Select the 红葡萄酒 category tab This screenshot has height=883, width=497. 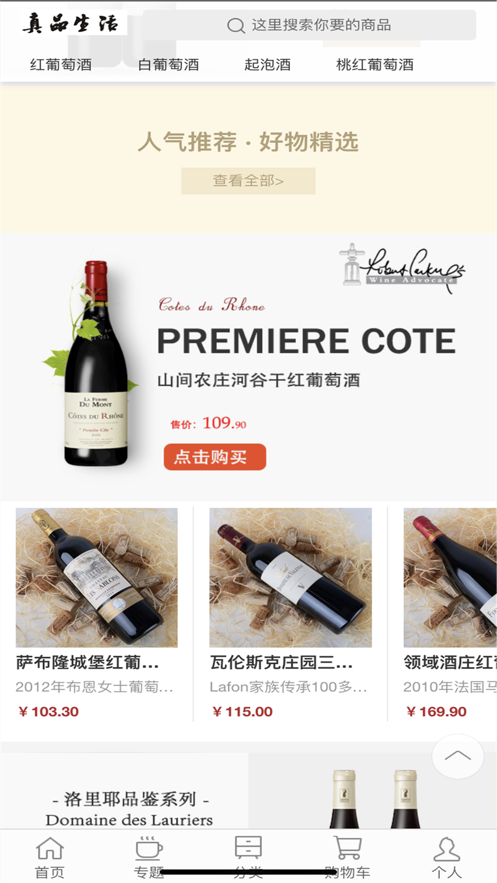pyautogui.click(x=61, y=64)
